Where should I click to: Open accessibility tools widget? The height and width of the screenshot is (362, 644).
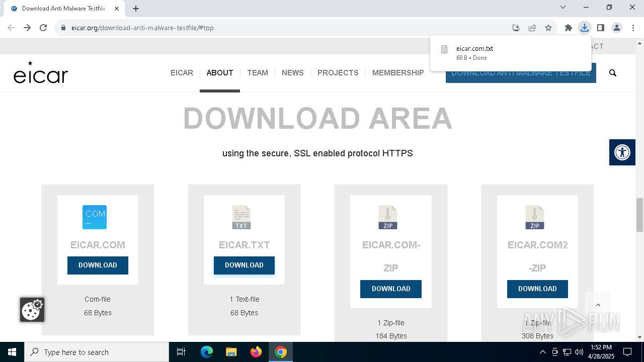point(622,152)
